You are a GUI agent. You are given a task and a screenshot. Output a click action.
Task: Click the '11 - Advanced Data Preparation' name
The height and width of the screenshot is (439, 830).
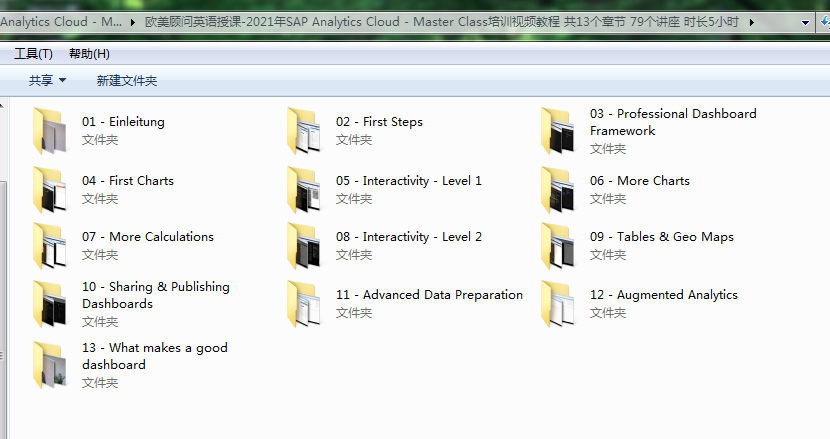pos(429,295)
